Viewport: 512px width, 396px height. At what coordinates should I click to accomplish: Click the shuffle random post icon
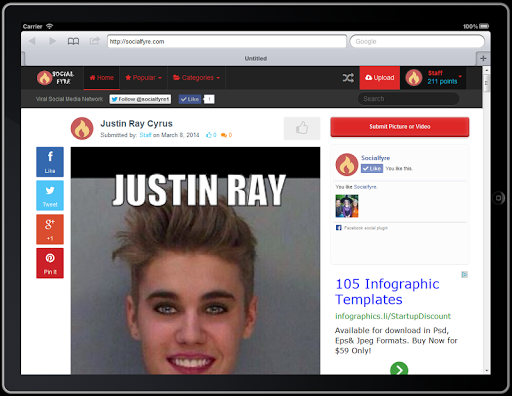pyautogui.click(x=348, y=78)
